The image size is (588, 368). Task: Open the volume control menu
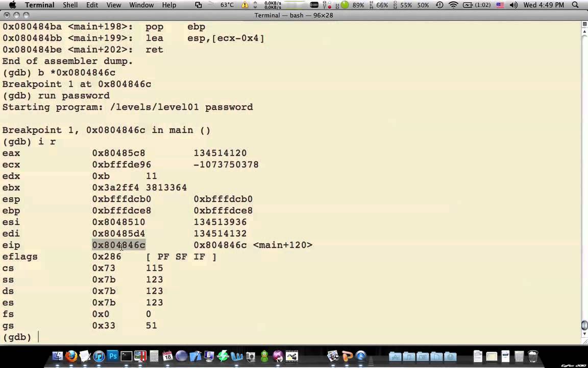pyautogui.click(x=513, y=5)
